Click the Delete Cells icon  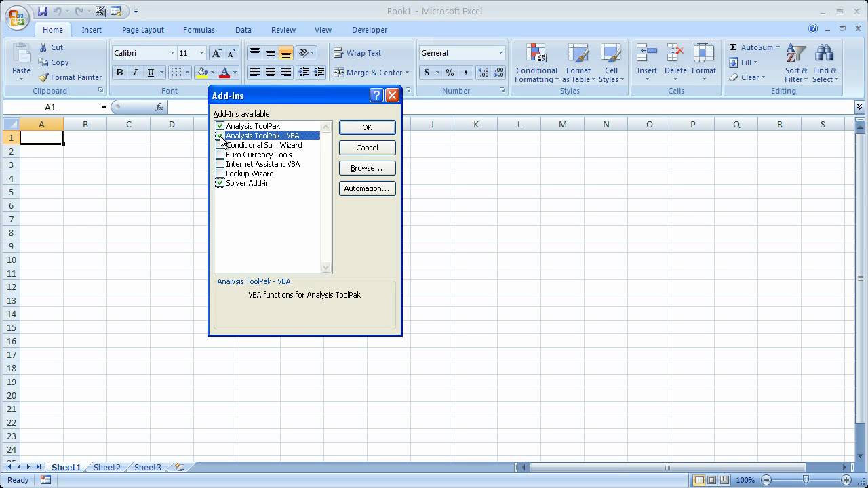click(x=675, y=54)
